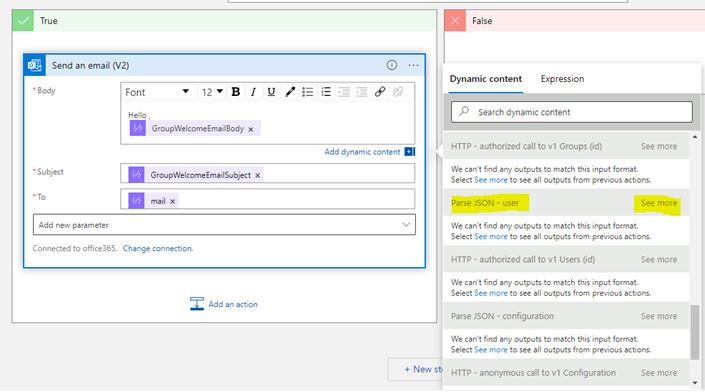Toggle underline formatting in body editor
This screenshot has height=392, width=705.
point(271,92)
